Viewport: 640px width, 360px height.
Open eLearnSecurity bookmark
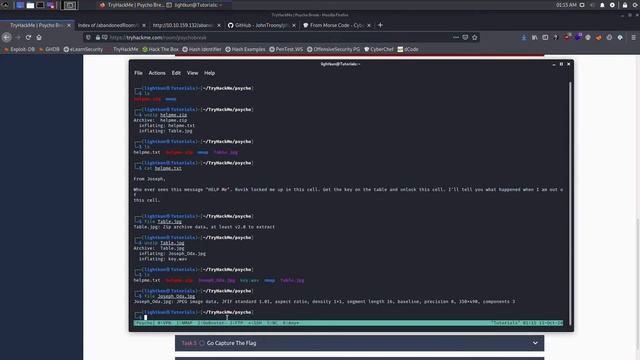pos(83,49)
